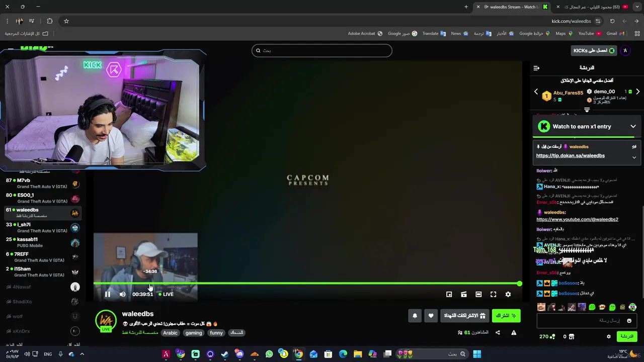Open tip.dokan.sa/waleedbs link

pyautogui.click(x=571, y=156)
